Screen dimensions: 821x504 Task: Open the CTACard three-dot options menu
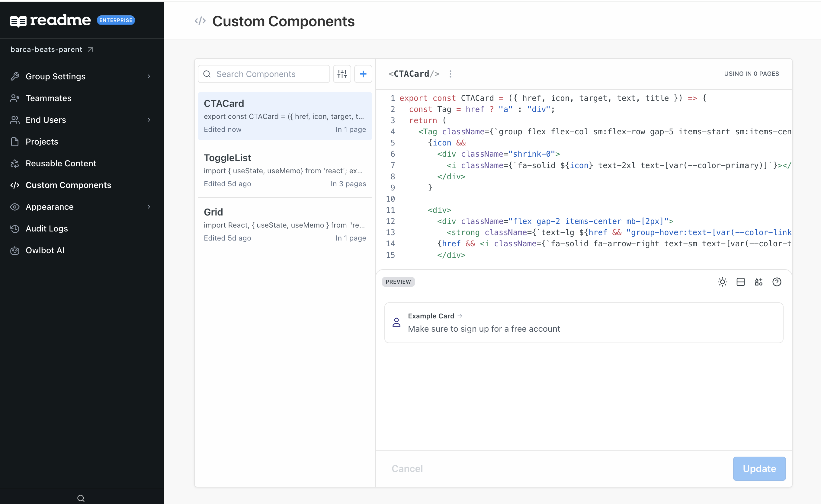click(x=450, y=74)
